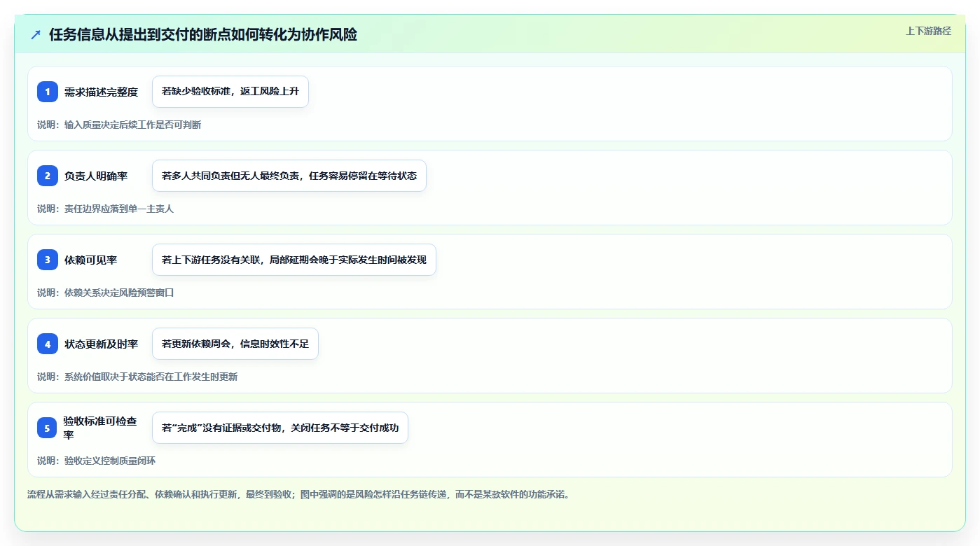Click the 上下游路径 label in header
The height and width of the screenshot is (546, 980).
(x=928, y=31)
